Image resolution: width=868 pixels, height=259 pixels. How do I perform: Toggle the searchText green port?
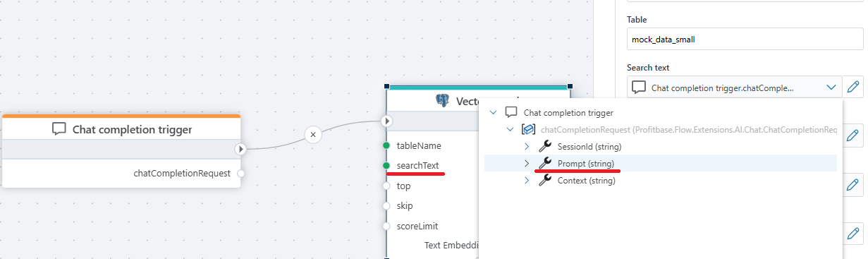pos(386,165)
